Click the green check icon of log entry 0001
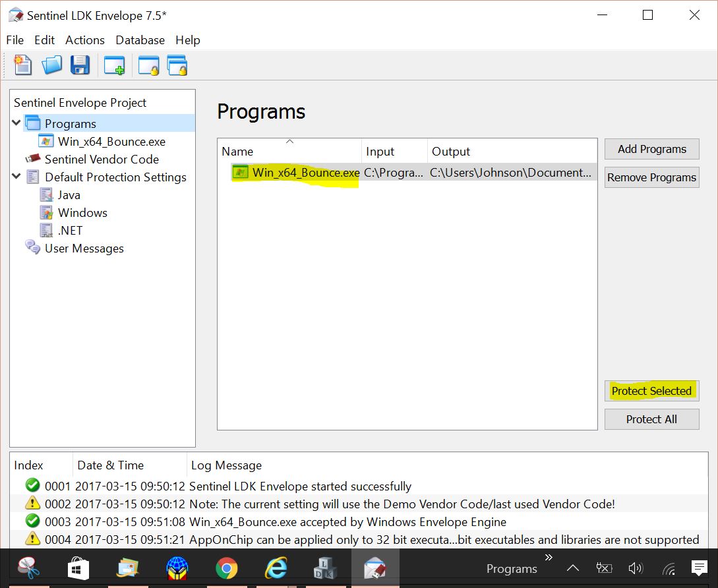This screenshot has height=588, width=718. tap(32, 485)
